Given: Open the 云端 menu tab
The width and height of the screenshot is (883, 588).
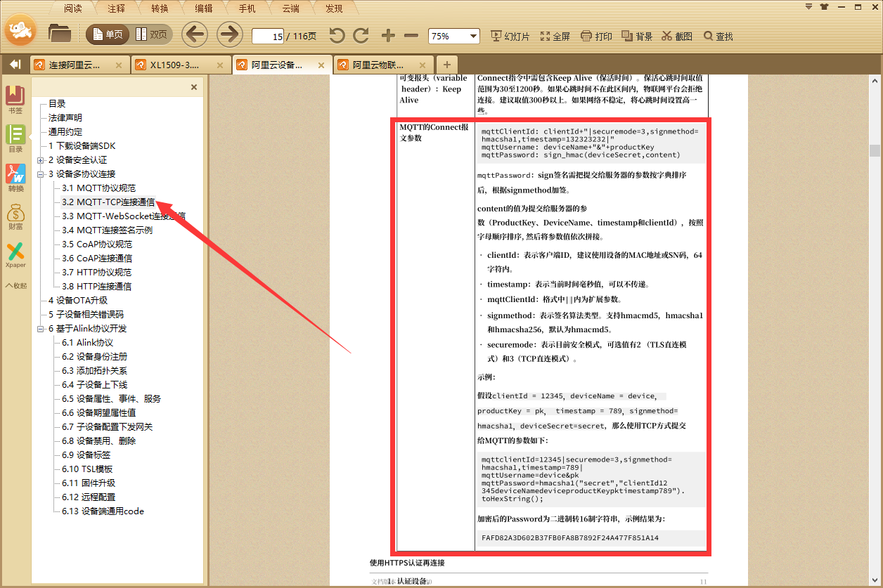Looking at the screenshot, I should [x=290, y=8].
